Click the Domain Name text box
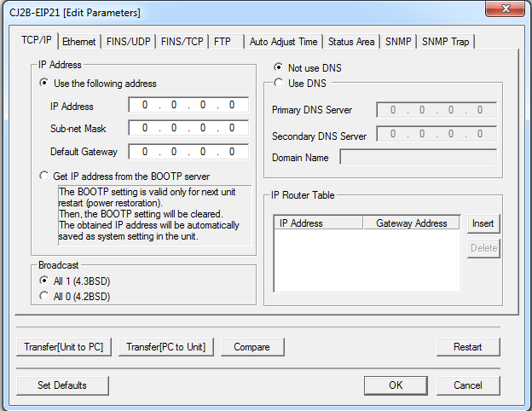Screen dimensions: 532x411 tap(419, 157)
